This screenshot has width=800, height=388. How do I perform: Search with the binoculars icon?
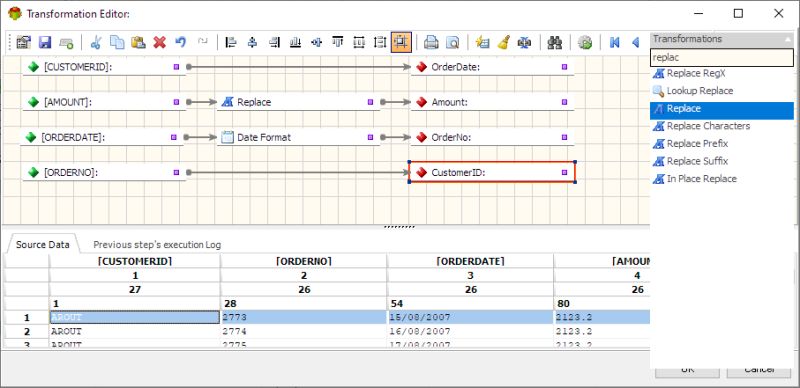coord(555,42)
